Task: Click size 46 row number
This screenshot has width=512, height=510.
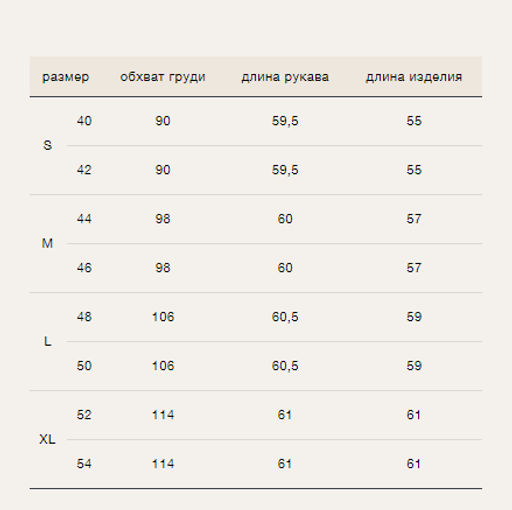Action: pyautogui.click(x=84, y=268)
